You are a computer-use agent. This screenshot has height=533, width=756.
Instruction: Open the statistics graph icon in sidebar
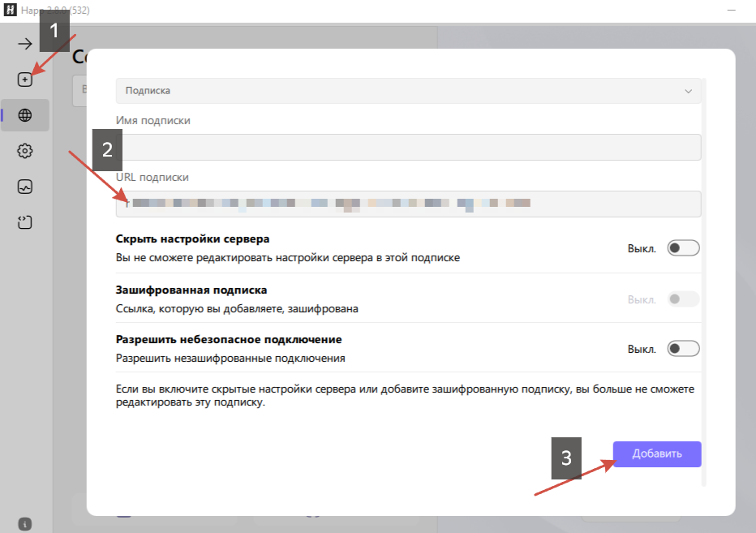pyautogui.click(x=25, y=187)
